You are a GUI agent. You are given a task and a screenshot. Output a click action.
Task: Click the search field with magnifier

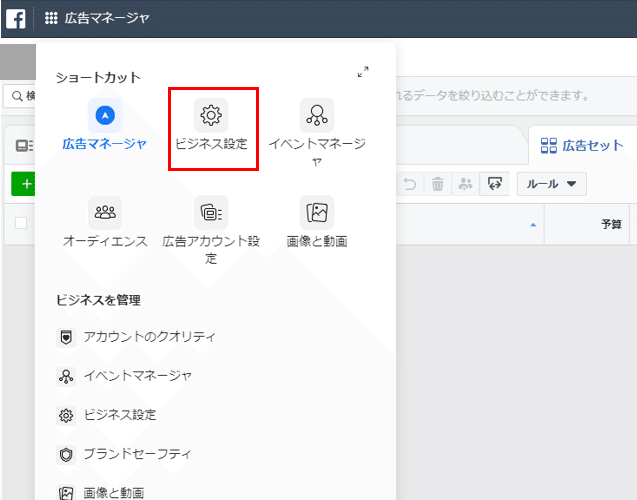[x=20, y=96]
